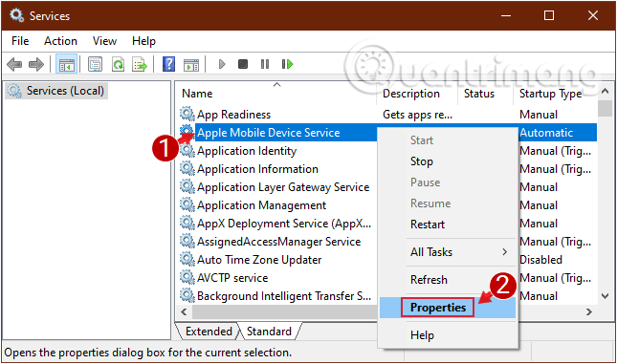Open the File menu

[x=20, y=41]
